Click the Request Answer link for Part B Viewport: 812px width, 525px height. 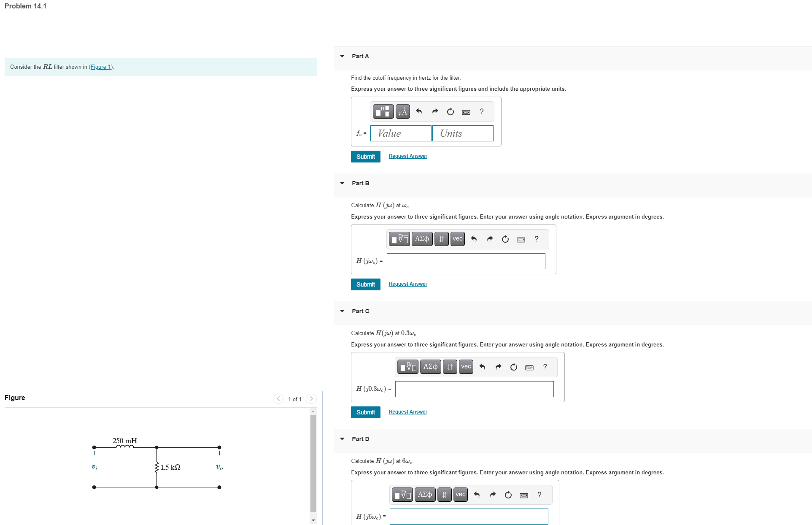click(x=407, y=284)
